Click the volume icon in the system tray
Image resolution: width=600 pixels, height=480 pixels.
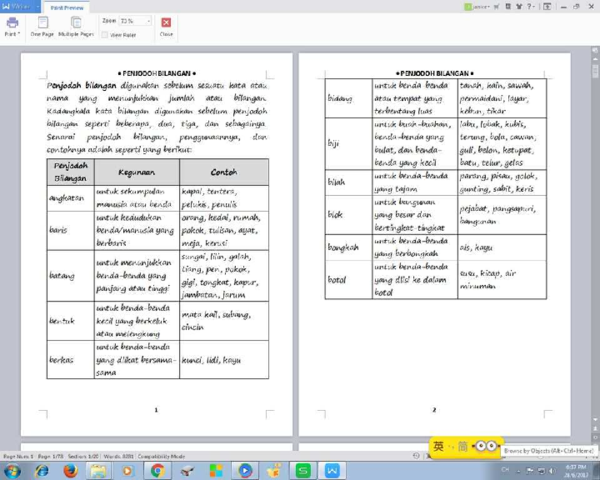coord(552,471)
